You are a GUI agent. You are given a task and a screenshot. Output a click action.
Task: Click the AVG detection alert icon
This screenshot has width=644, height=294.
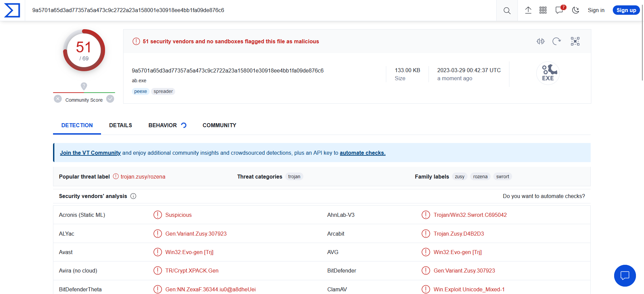tap(426, 252)
